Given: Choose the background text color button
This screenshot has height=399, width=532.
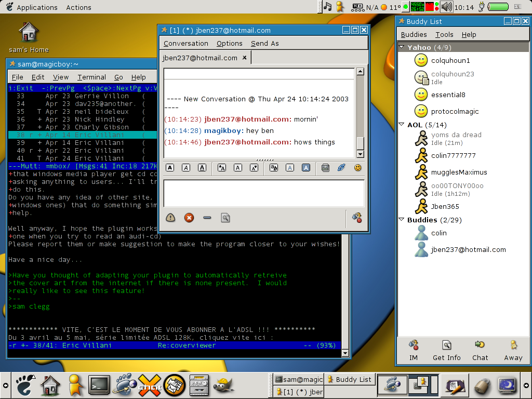Looking at the screenshot, I should (306, 168).
